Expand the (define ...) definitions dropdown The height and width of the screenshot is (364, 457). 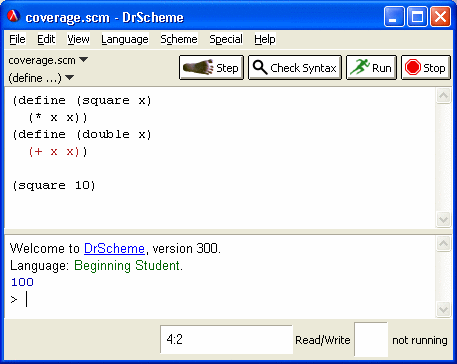coord(41,78)
